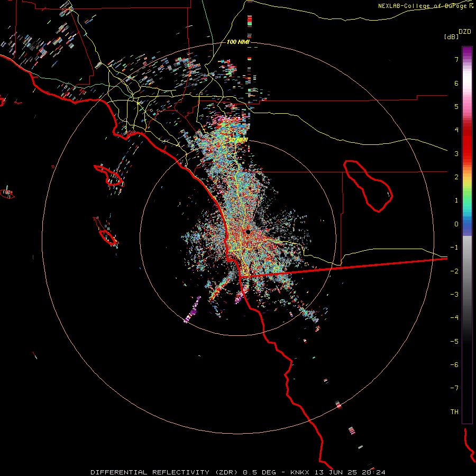The height and width of the screenshot is (476, 476).
Task: Click the 100 NMI range ring label
Action: tap(238, 42)
